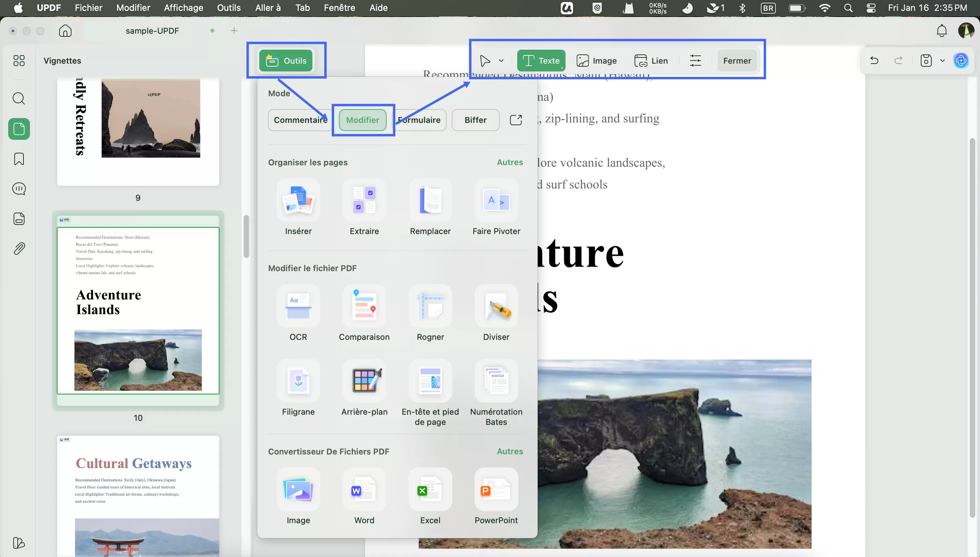The image size is (980, 557).
Task: Open the bookmarks panel in sidebar
Action: point(19,159)
